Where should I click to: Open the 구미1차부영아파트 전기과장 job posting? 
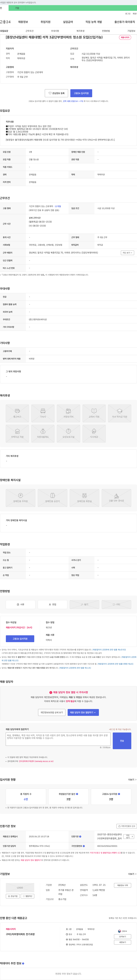pos(20,934)
